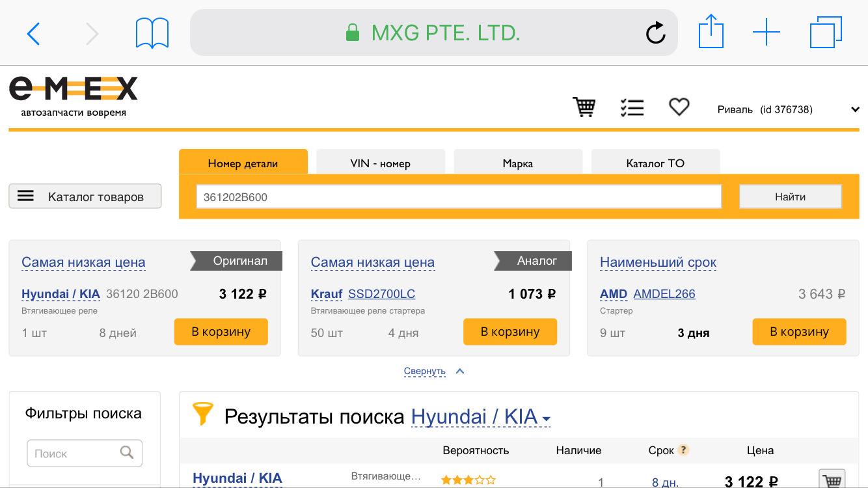The width and height of the screenshot is (868, 488).
Task: Tap Safari back arrow
Action: click(x=34, y=33)
